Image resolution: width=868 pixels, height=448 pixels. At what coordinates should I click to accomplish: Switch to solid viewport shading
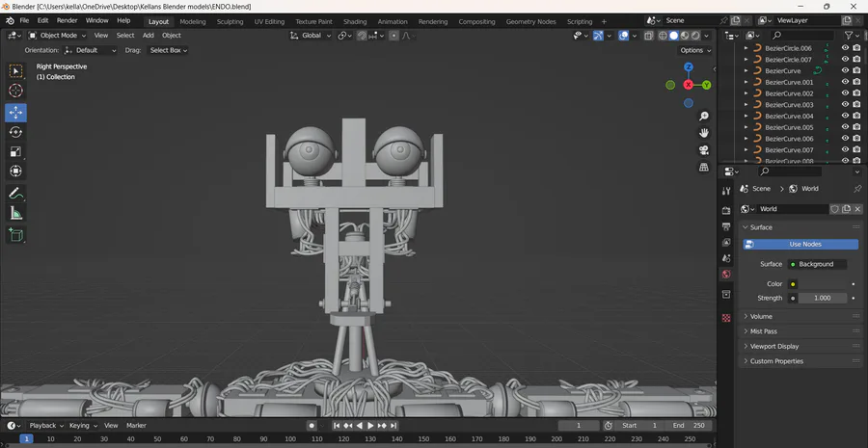point(674,36)
